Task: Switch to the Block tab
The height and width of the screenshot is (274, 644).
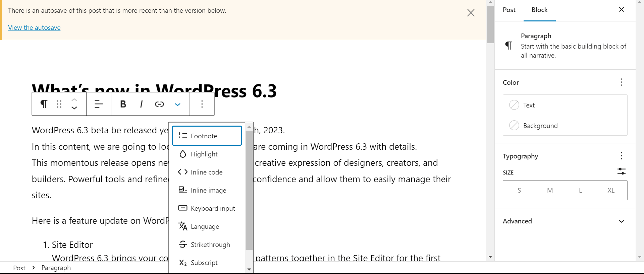Action: pyautogui.click(x=539, y=10)
